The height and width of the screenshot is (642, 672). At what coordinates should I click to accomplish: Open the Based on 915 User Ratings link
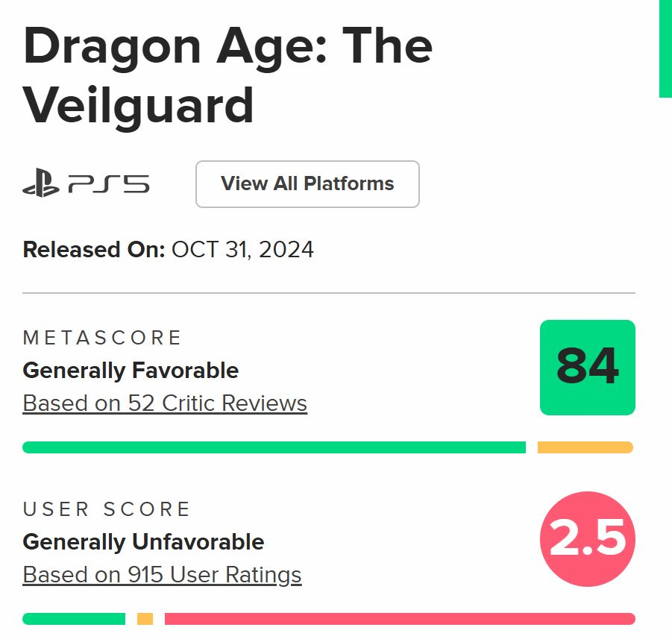click(x=162, y=575)
